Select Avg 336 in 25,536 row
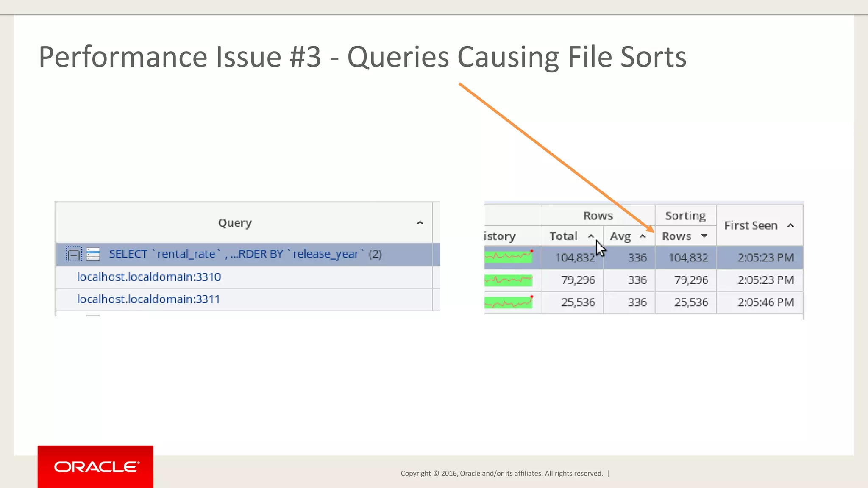 (629, 302)
